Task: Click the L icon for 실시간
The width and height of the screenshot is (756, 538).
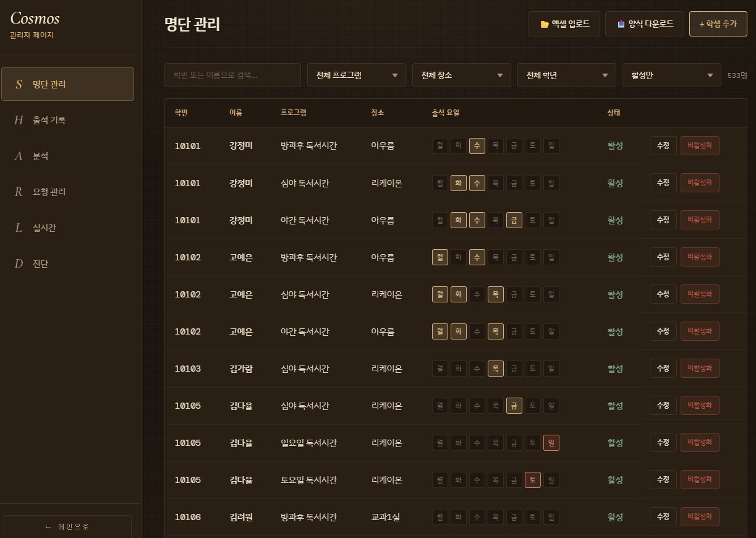Action: pos(19,228)
